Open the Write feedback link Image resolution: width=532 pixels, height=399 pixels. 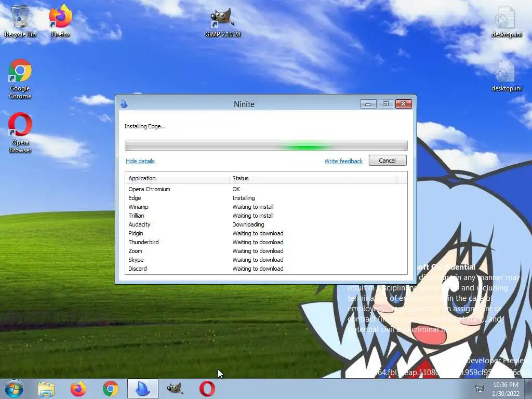pos(343,161)
